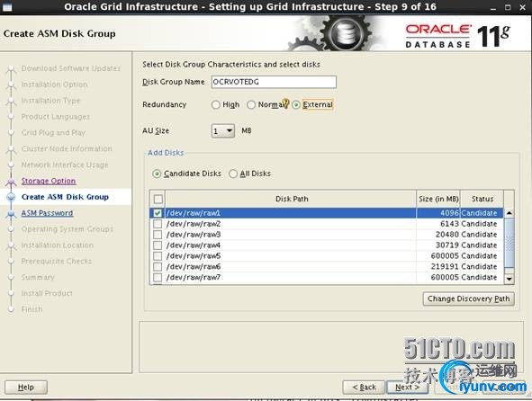Image resolution: width=532 pixels, height=401 pixels.
Task: Click the Size (in MB) column header
Action: (x=438, y=199)
